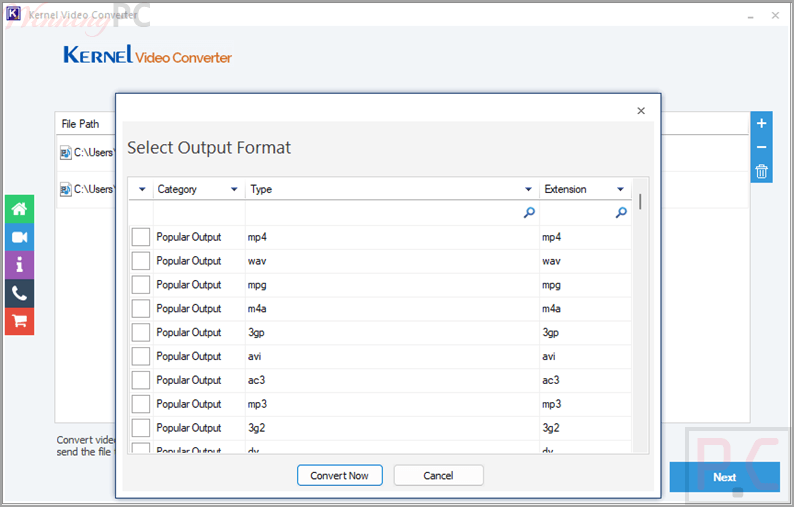Click the Cancel button
The image size is (794, 507).
439,476
